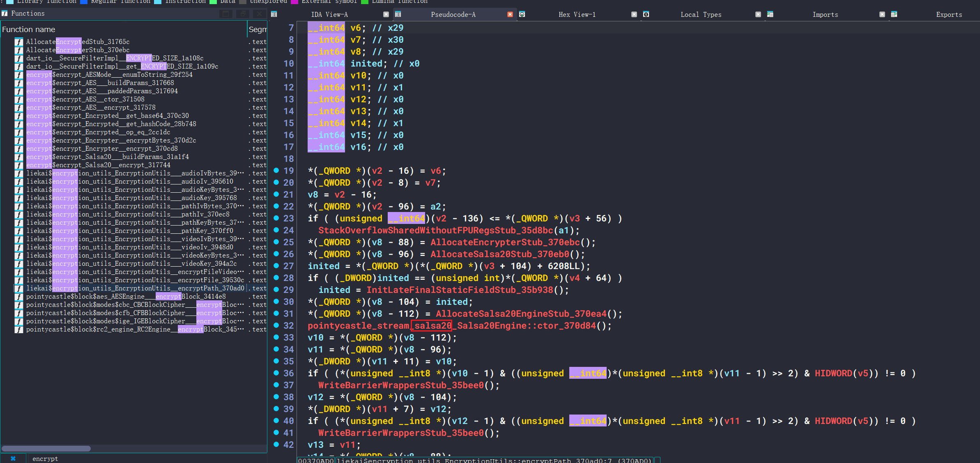
Task: Click AllocateSalsa20Stub_370eb0 call in pseudocode
Action: pyautogui.click(x=502, y=254)
